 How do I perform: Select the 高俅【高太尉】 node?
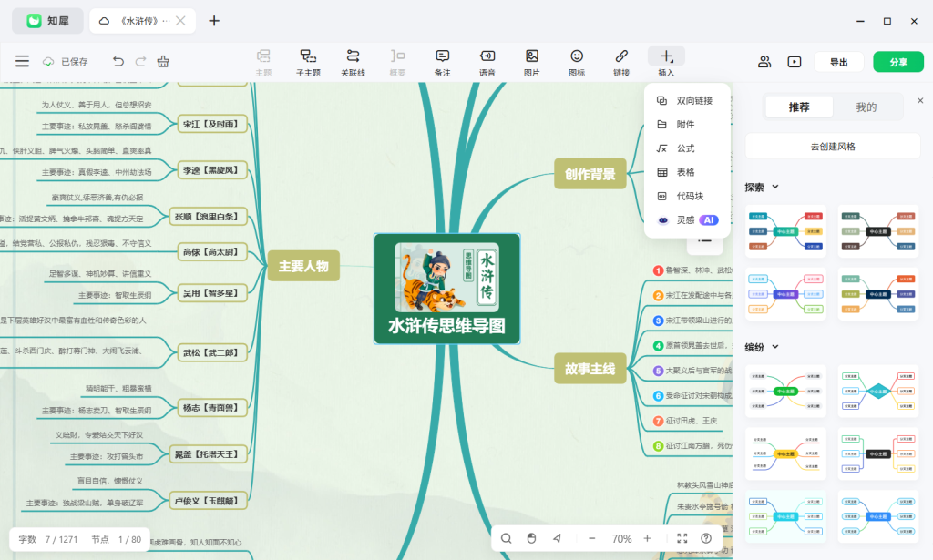point(211,252)
